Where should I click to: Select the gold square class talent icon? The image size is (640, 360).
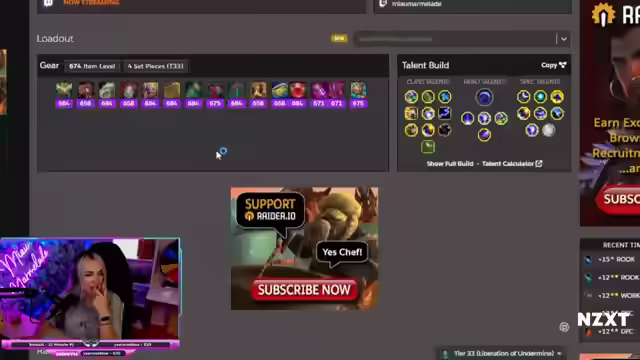click(x=411, y=113)
